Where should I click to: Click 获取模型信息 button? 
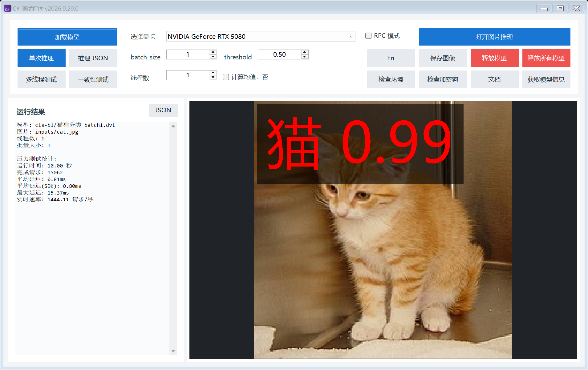click(x=546, y=79)
